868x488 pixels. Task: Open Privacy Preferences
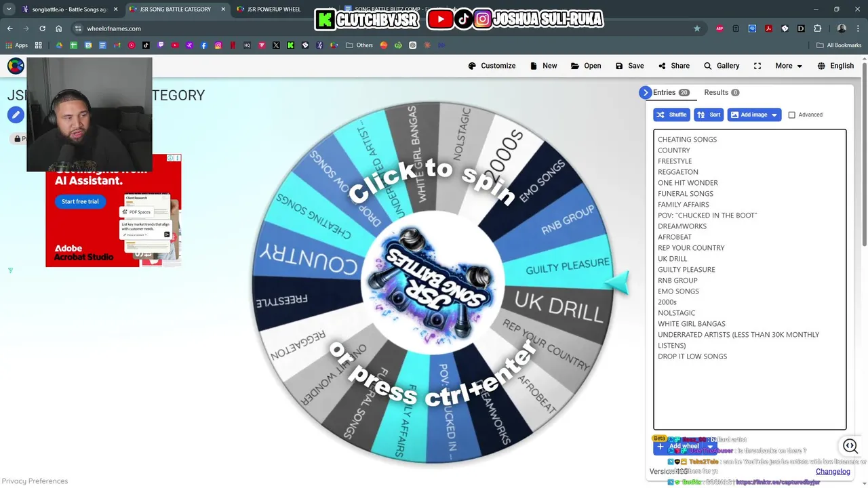click(x=35, y=481)
